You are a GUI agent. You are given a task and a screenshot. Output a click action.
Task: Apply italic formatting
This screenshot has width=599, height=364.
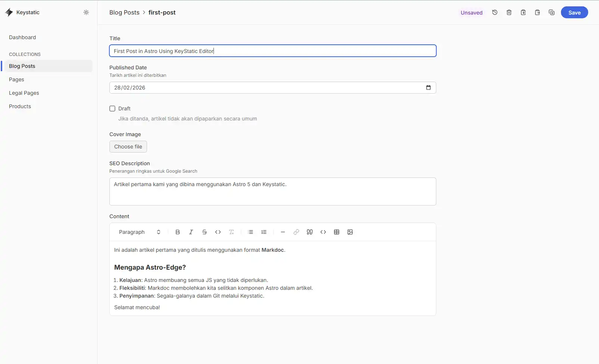(x=191, y=232)
